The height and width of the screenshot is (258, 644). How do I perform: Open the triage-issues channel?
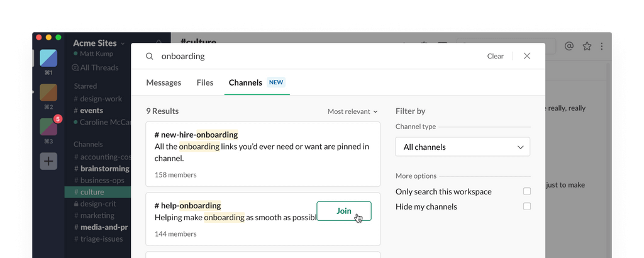[x=98, y=238]
